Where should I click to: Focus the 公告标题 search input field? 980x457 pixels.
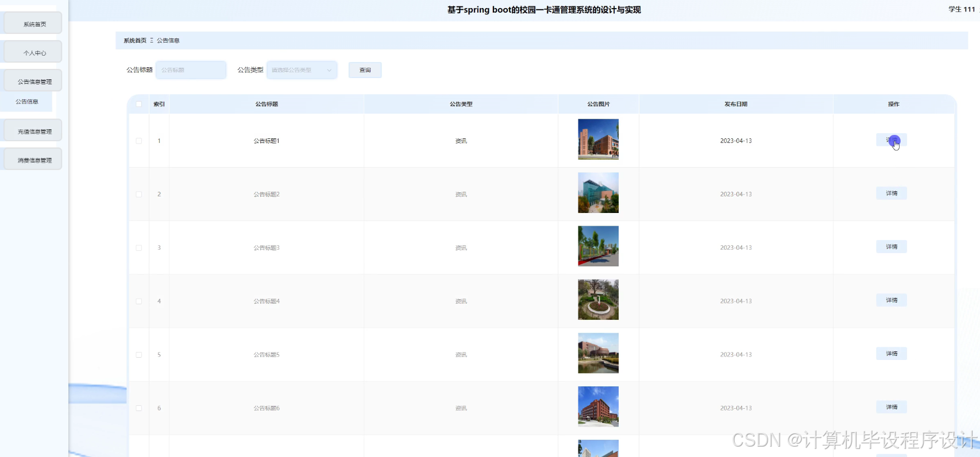(x=191, y=70)
